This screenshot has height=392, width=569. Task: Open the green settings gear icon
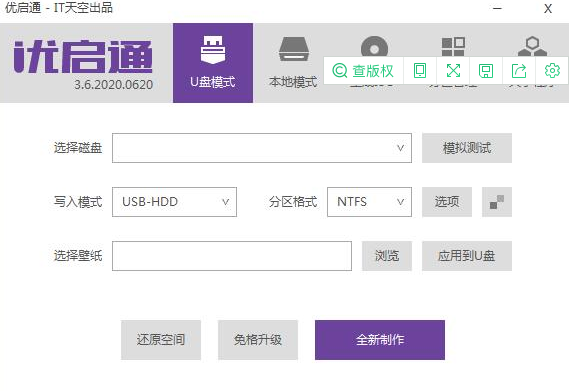pyautogui.click(x=552, y=71)
